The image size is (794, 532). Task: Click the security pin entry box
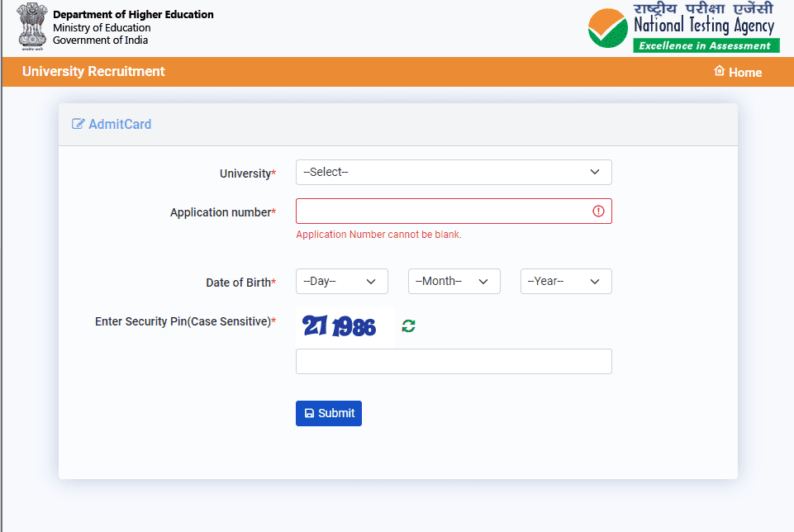(x=454, y=362)
